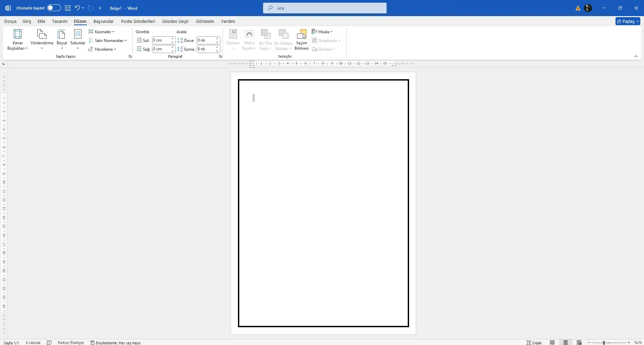Launch Sayfa Yapısı dialog launcher
644x345 pixels.
[130, 57]
